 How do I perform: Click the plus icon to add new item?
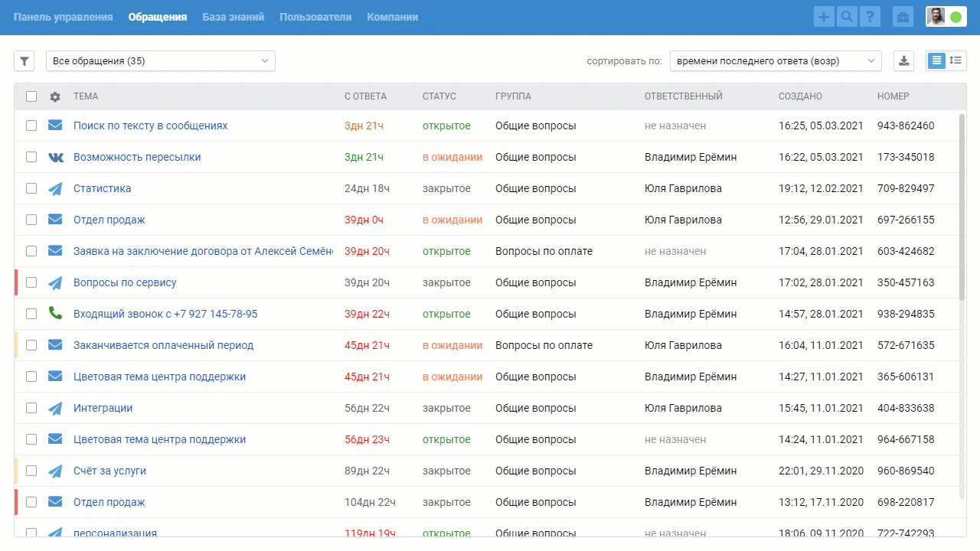point(824,17)
